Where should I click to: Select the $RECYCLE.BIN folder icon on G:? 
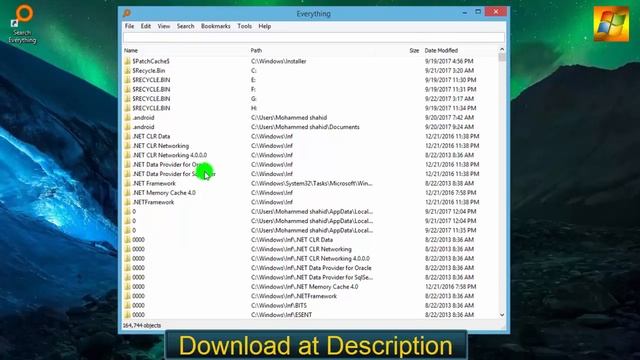pyautogui.click(x=127, y=99)
